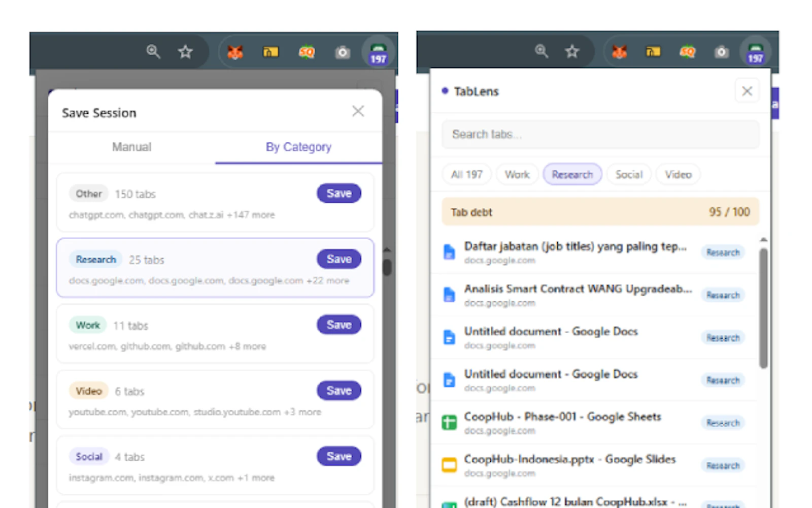Viewport: 812px width, 508px height.
Task: Open SQ extension icon in left browser toolbar
Action: click(307, 52)
